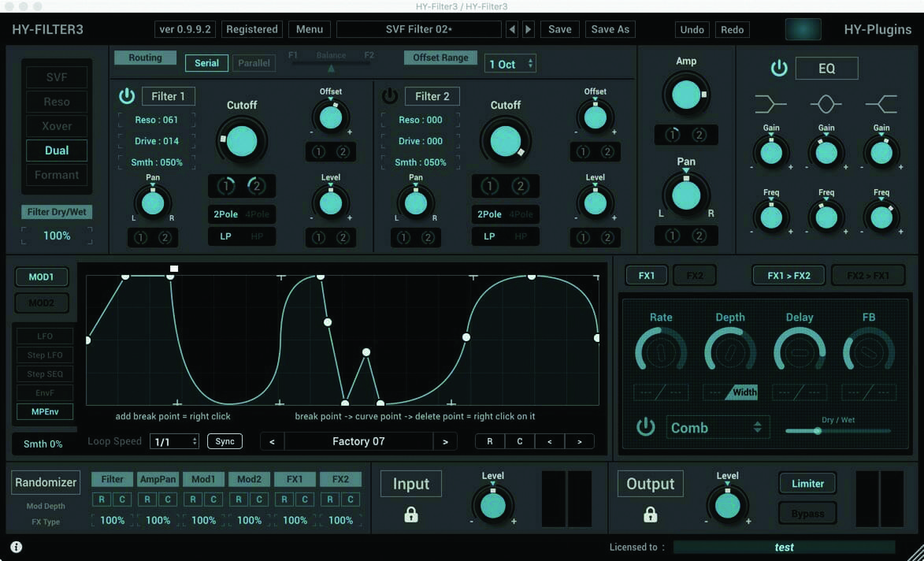Image resolution: width=924 pixels, height=561 pixels.
Task: Click the Drive : 014 value of Filter 1
Action: click(156, 141)
